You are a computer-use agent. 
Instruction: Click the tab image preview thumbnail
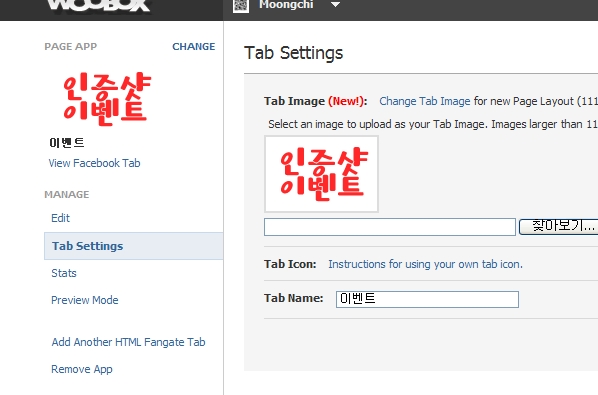coord(322,174)
